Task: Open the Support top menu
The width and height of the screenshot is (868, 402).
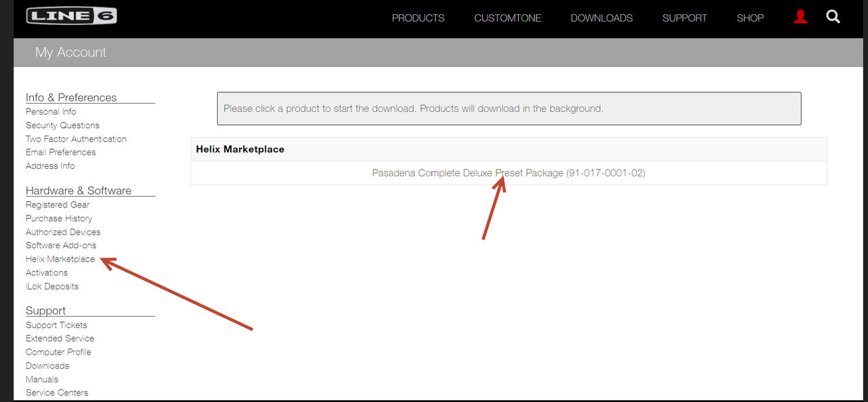Action: point(685,18)
